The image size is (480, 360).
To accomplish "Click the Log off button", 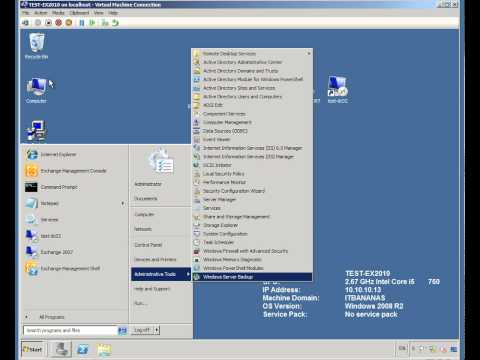I will point(142,330).
